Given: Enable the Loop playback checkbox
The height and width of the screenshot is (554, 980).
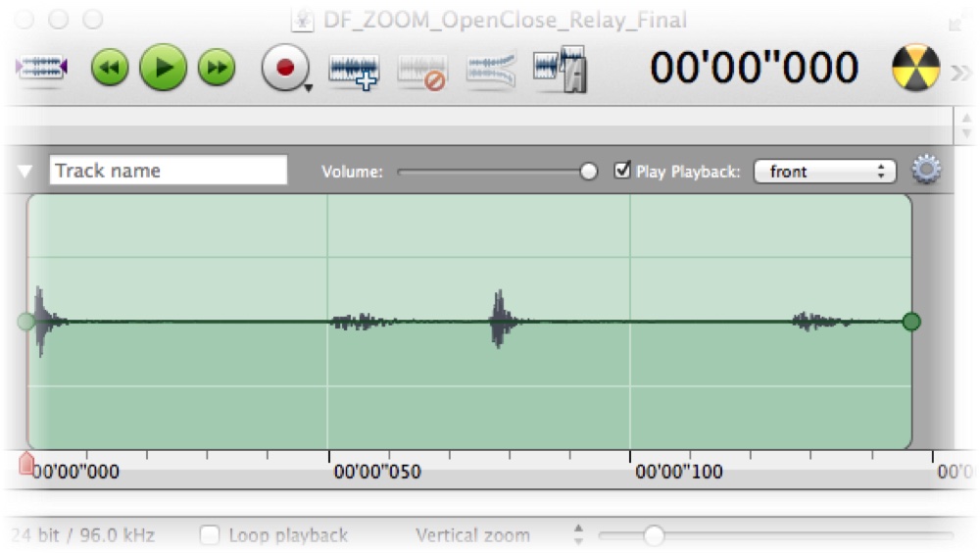Looking at the screenshot, I should click(x=210, y=535).
